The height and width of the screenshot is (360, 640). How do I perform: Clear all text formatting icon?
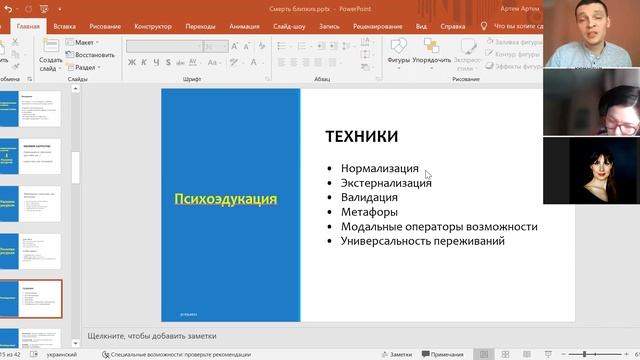click(262, 47)
